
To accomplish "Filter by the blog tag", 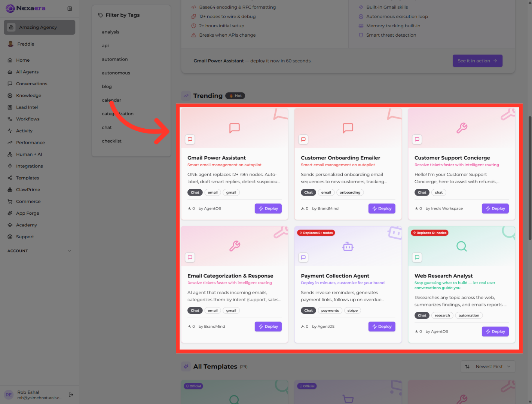I will [107, 87].
